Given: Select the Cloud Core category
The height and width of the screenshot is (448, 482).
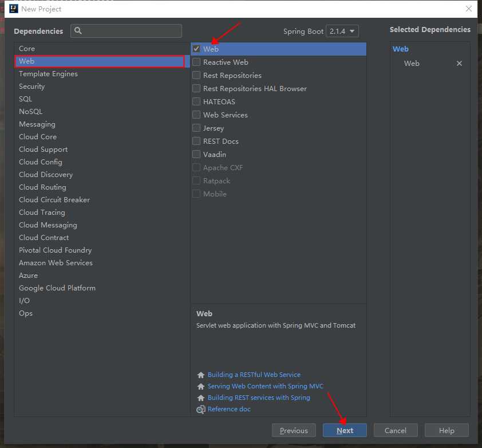Looking at the screenshot, I should (102, 137).
